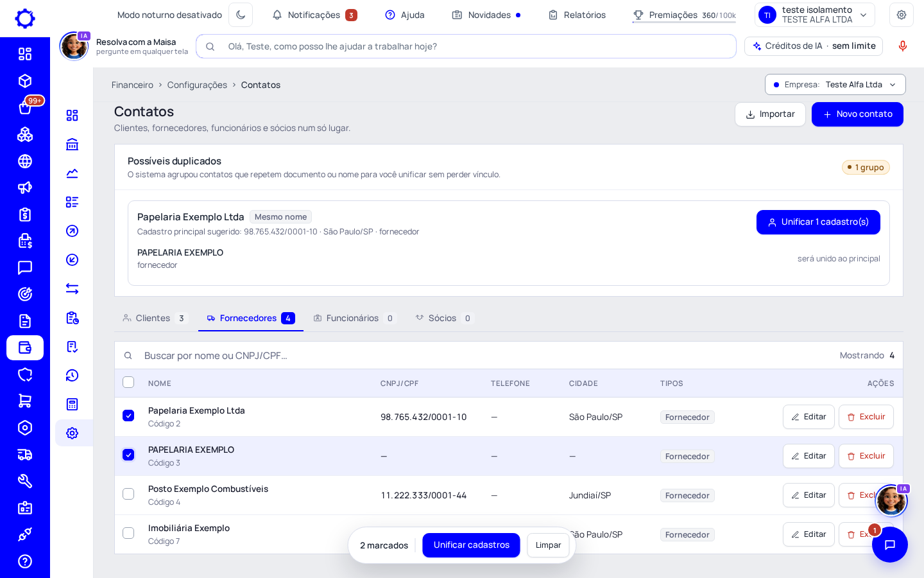
Task: Switch to Sócios tab
Action: pos(445,318)
